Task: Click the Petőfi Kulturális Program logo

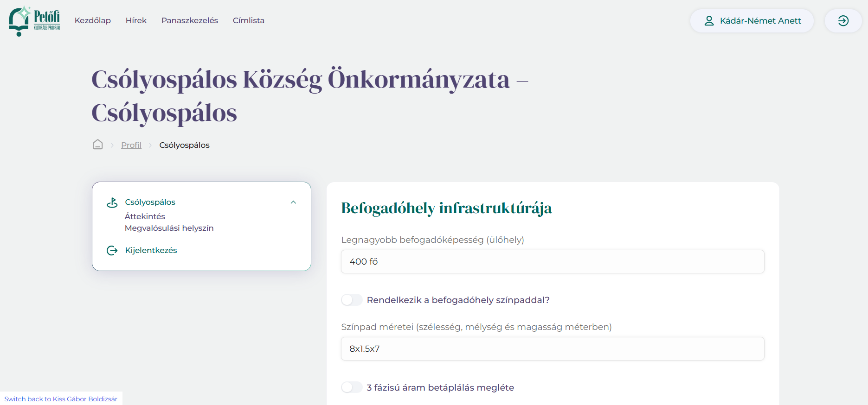Action: click(35, 21)
